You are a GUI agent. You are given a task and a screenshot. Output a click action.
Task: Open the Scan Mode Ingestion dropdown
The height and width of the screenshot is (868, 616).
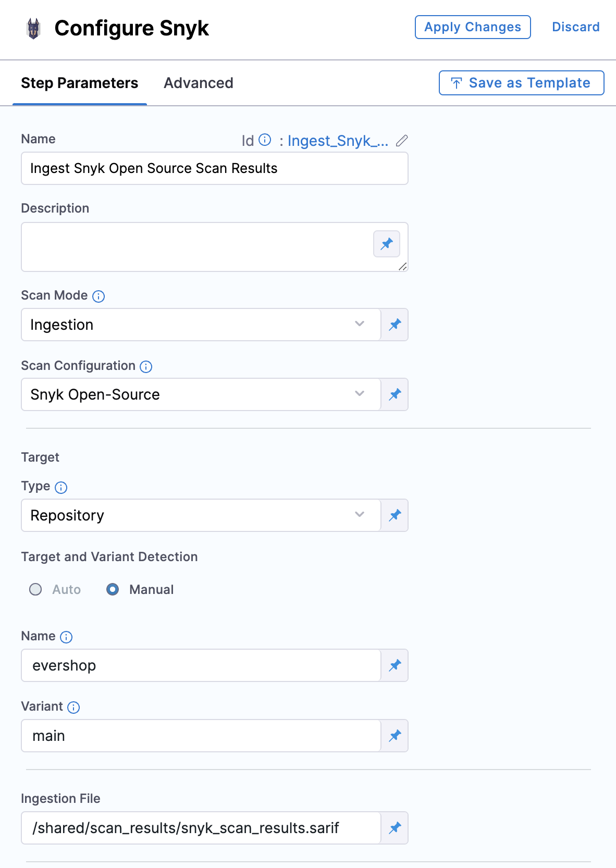tap(201, 325)
